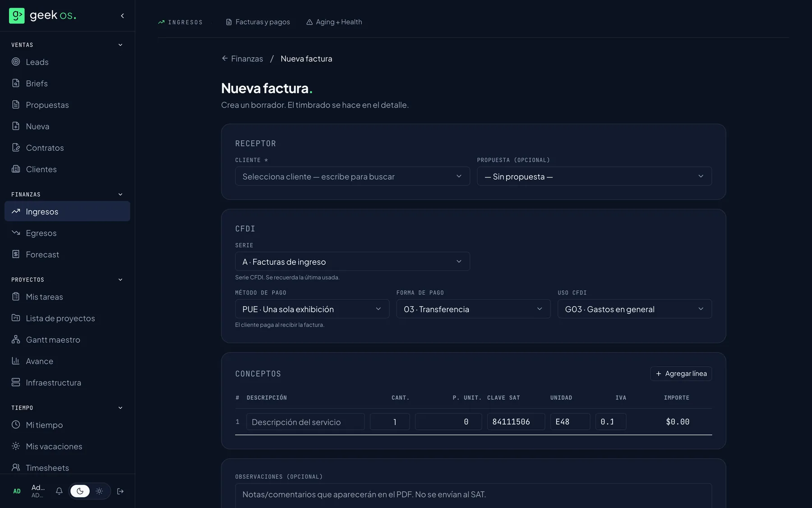Switch to dark mode with the moon toggle
Screen dimensions: 812x508
tap(80, 491)
